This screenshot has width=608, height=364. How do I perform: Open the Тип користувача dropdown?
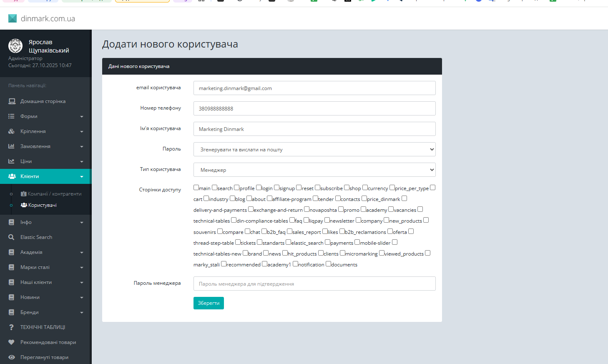[314, 170]
